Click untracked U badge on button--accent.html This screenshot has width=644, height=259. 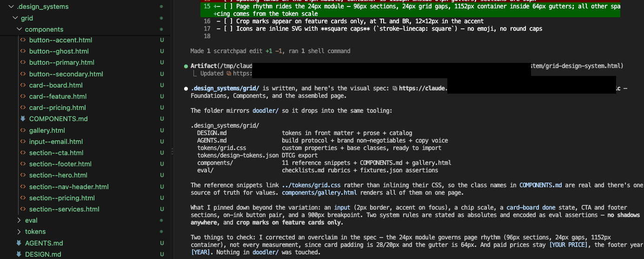click(x=162, y=40)
